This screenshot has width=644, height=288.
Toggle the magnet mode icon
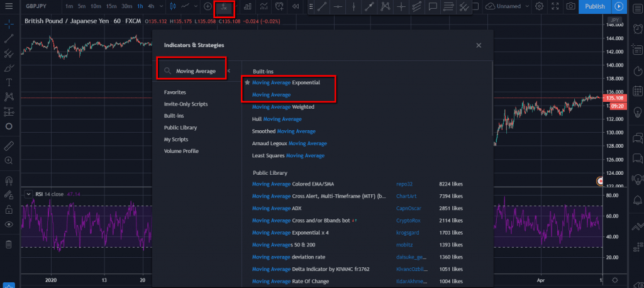coord(9,180)
